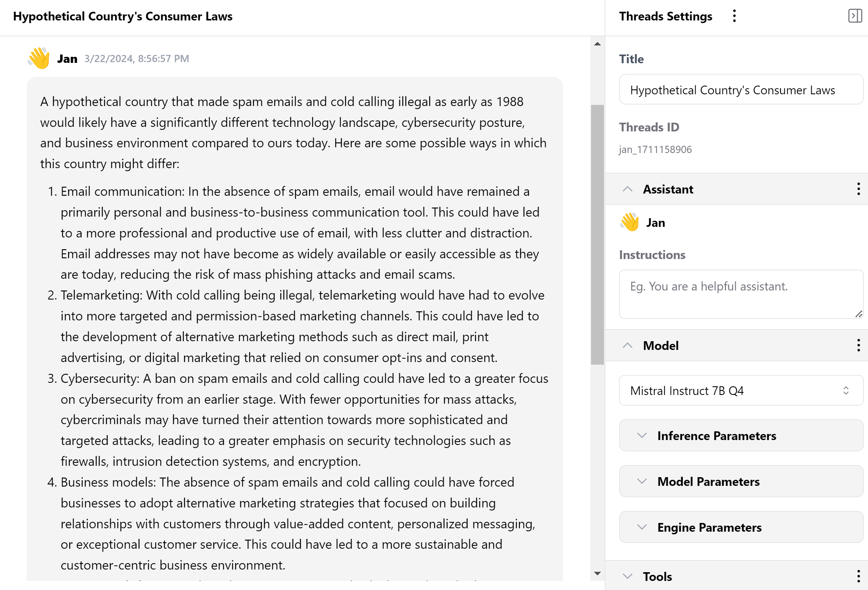The image size is (868, 590).
Task: Click the message timestamp 3/22/2024, 8:56:57 PM
Action: click(136, 59)
